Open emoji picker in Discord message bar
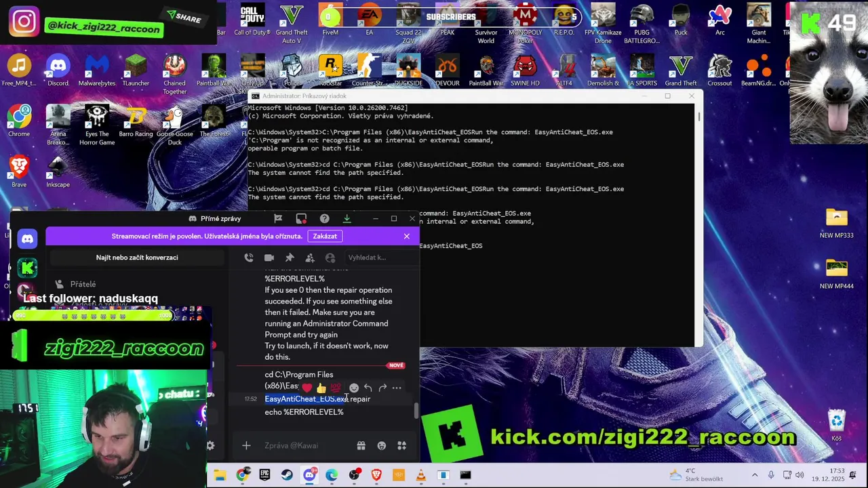This screenshot has width=868, height=488. tap(382, 445)
